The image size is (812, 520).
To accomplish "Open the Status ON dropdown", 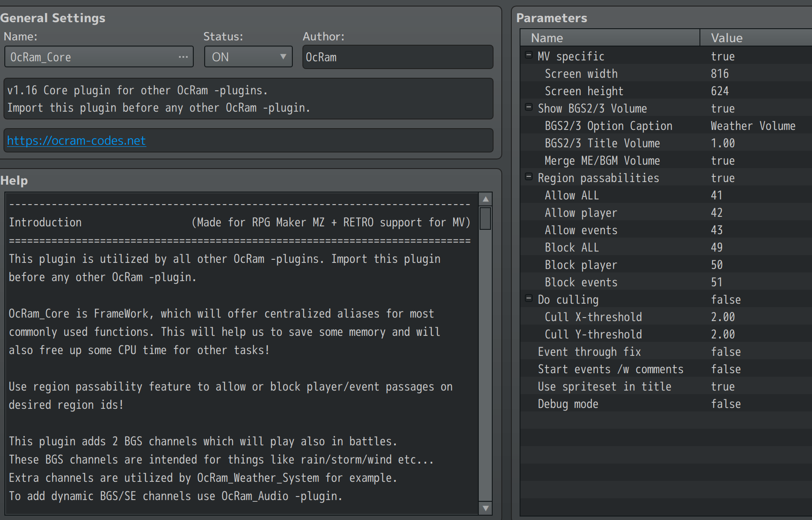I will (x=248, y=57).
